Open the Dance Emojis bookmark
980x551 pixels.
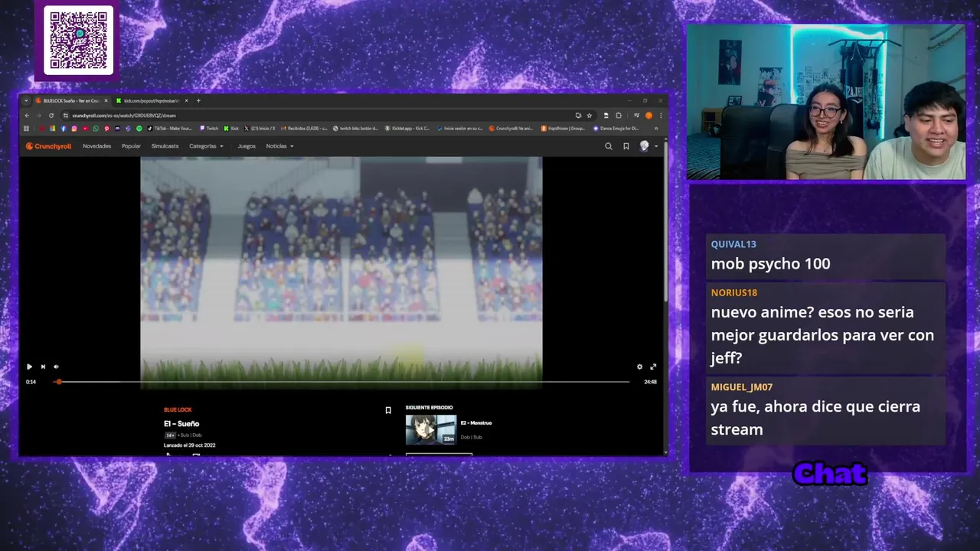(x=617, y=129)
